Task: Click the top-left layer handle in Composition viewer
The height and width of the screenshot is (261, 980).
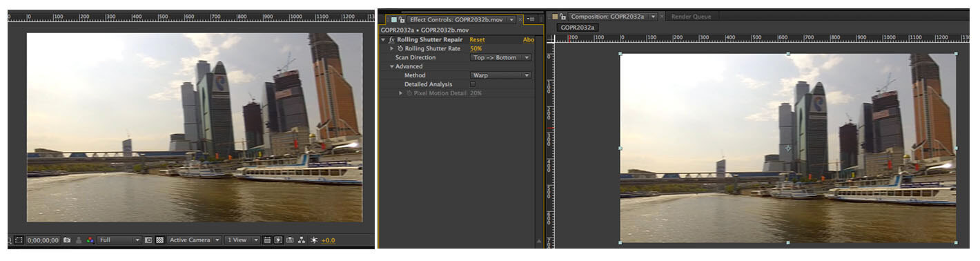Action: click(x=620, y=54)
